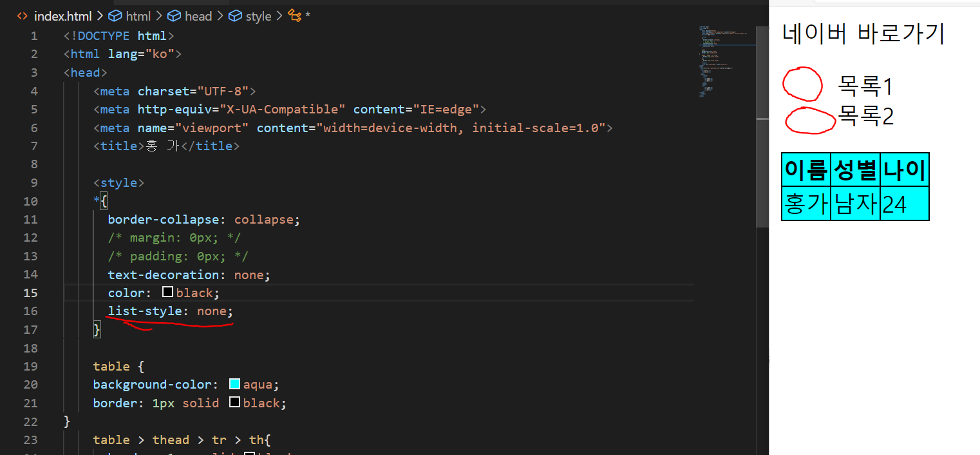Viewport: 980px width, 455px height.
Task: Click line number 19
Action: coord(30,366)
